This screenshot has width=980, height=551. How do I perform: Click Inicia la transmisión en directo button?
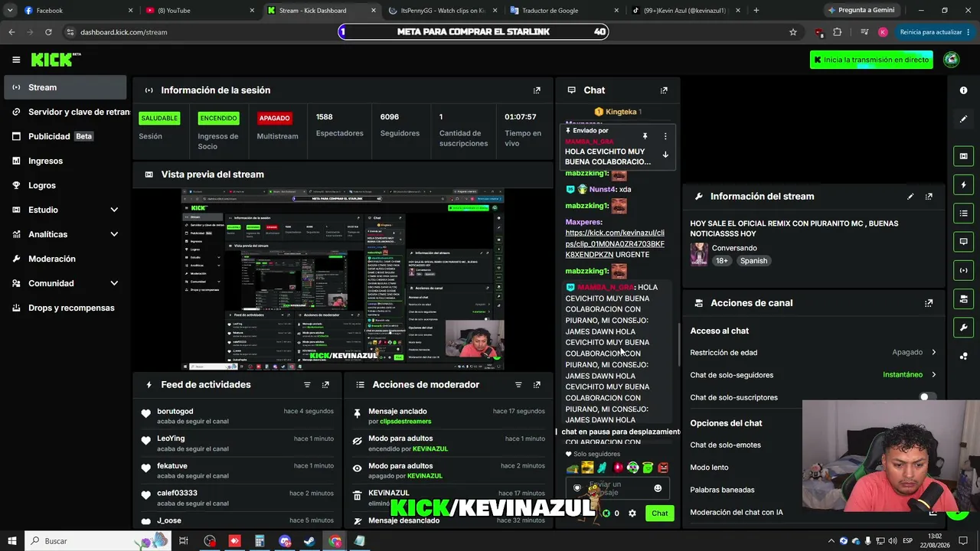(x=871, y=60)
